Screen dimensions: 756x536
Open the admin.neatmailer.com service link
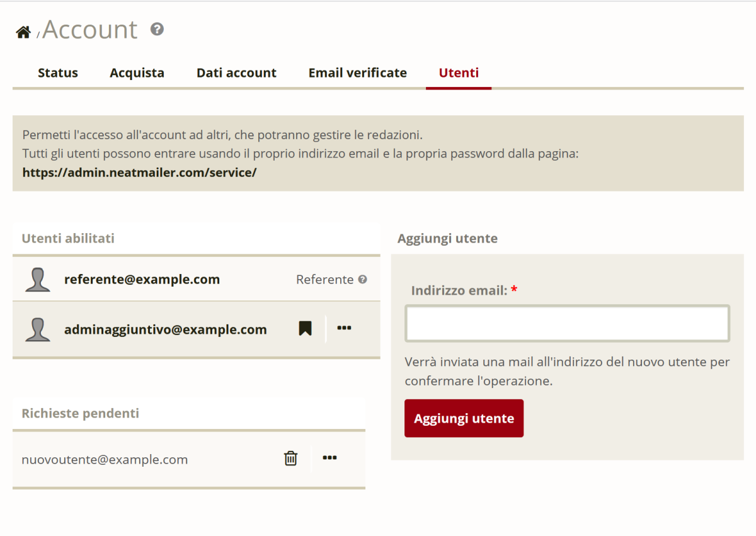(139, 172)
